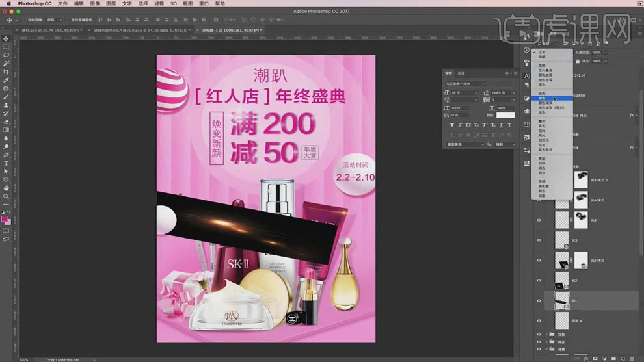Open the Info panel icon in side dock

point(526,49)
